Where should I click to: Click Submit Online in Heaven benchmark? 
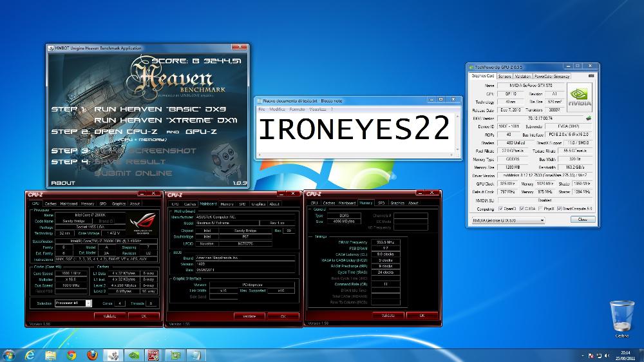(133, 173)
